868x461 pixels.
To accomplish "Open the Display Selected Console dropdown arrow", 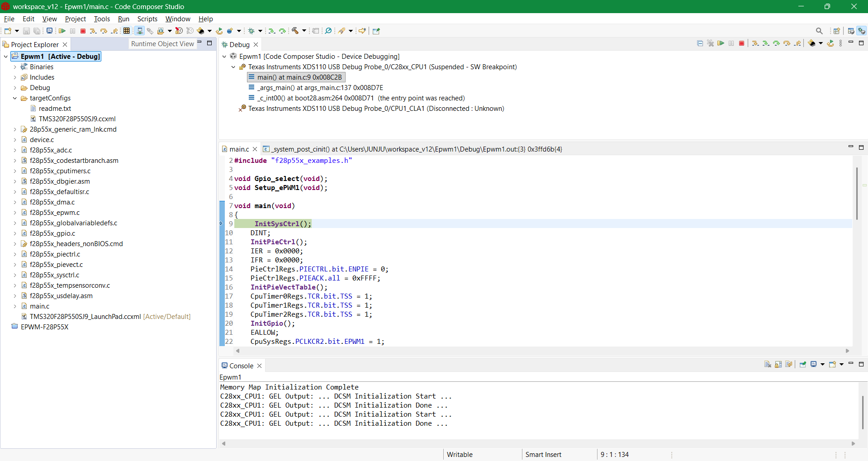I will pos(822,365).
